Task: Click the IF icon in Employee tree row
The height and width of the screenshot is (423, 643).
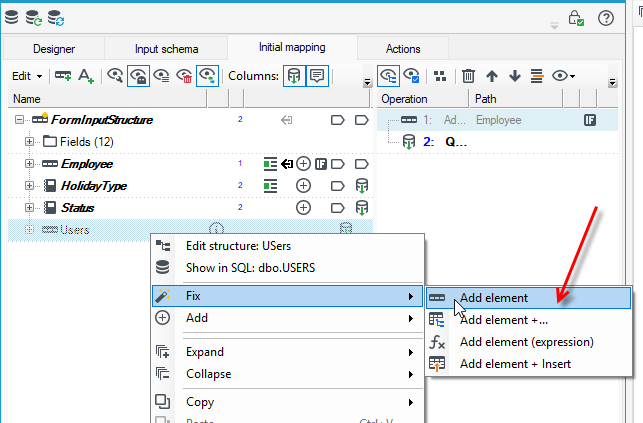Action: click(321, 164)
